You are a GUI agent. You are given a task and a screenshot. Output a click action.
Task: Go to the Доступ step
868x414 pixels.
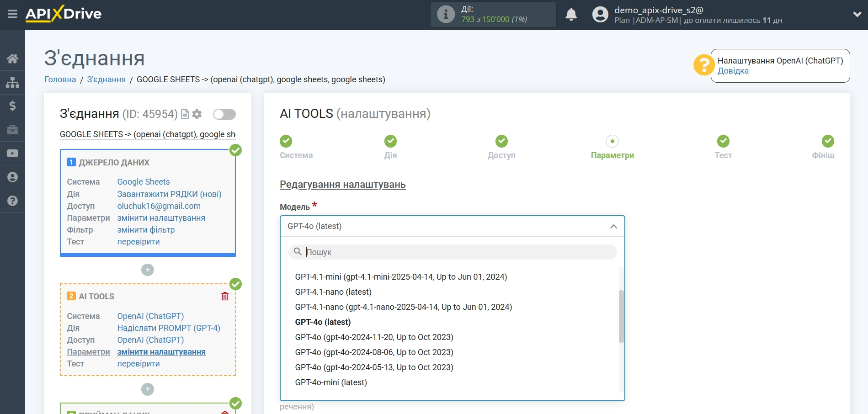tap(502, 141)
